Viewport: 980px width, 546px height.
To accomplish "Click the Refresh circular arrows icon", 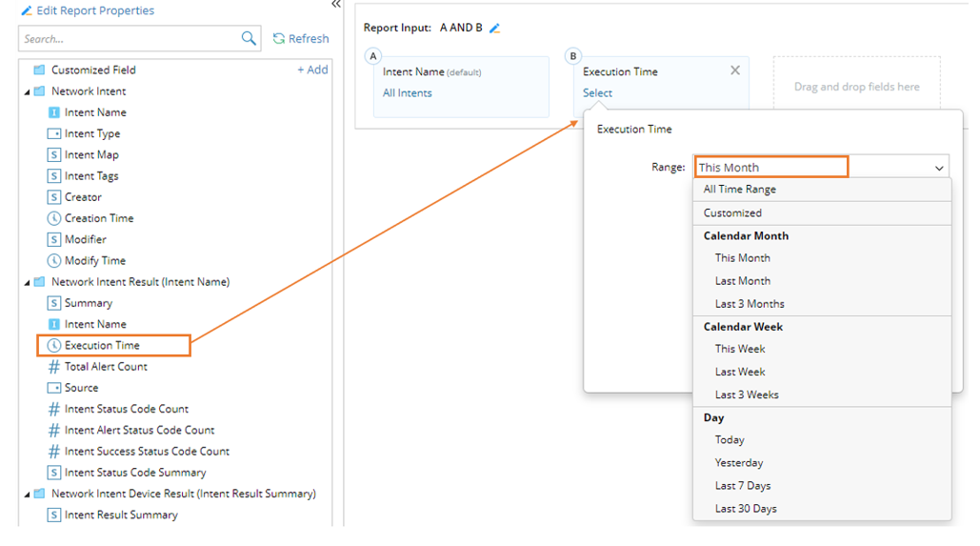I will (279, 39).
